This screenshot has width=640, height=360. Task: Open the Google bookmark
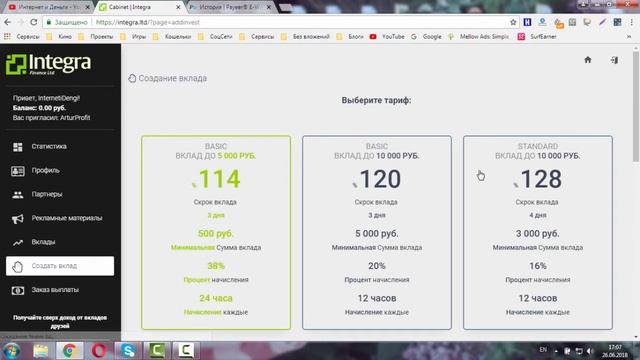click(x=426, y=36)
